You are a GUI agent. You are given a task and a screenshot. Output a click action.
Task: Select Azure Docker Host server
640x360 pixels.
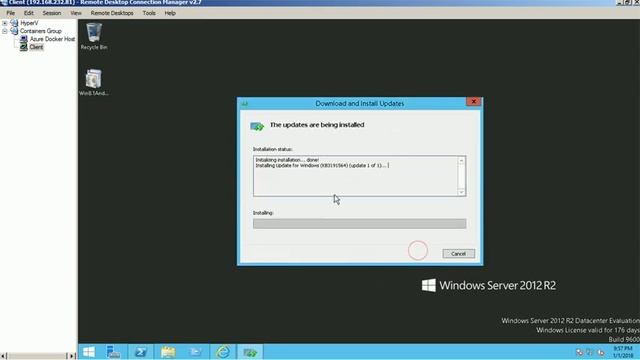click(52, 39)
